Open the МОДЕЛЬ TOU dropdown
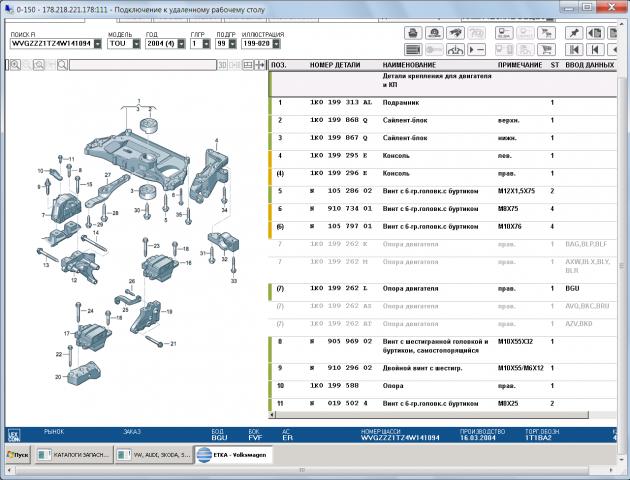This screenshot has height=480, width=630. [x=137, y=44]
